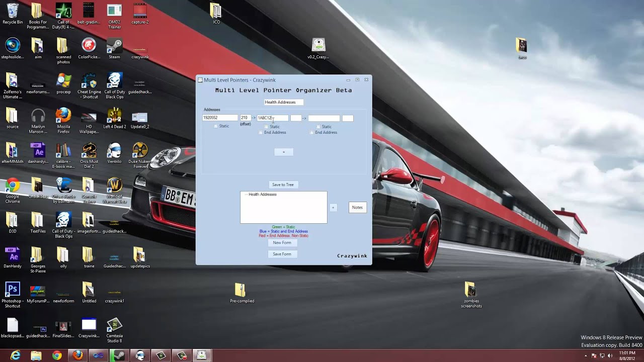
Task: Open the Google Chrome desktop shortcut
Action: click(13, 191)
